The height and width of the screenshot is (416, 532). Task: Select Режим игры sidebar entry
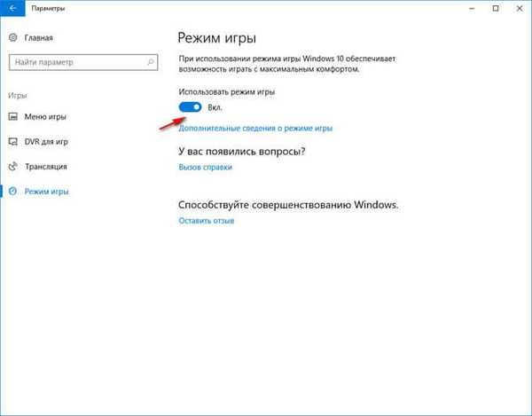click(x=46, y=192)
